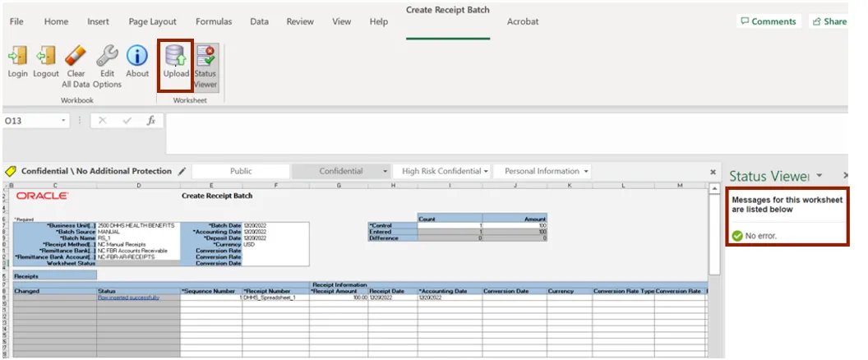Click the insert function fx icon
The height and width of the screenshot is (360, 868).
coord(150,121)
